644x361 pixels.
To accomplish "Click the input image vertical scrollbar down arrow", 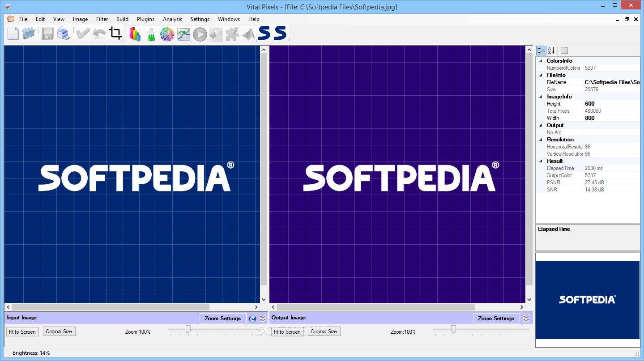I will [264, 300].
